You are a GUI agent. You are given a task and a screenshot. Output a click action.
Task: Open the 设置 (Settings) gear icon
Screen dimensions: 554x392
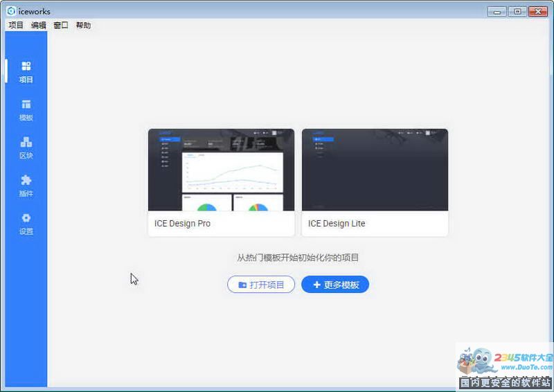[26, 218]
